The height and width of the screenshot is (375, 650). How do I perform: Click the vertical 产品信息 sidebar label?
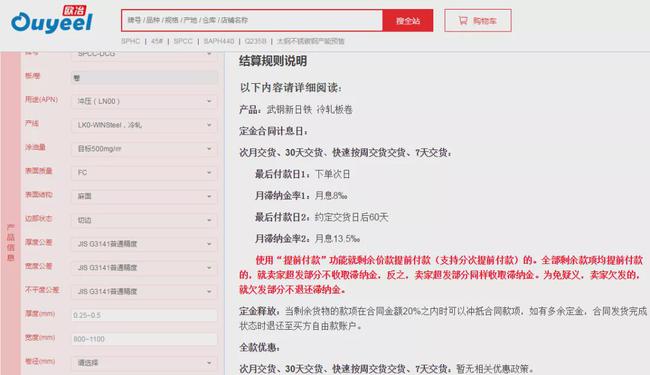[10, 242]
